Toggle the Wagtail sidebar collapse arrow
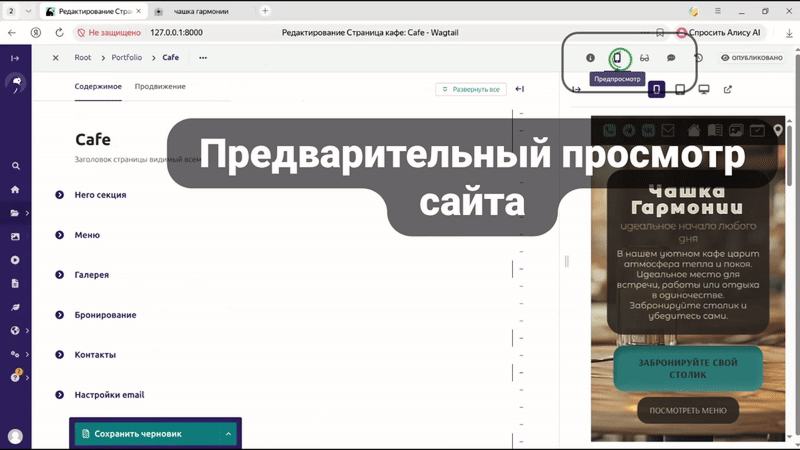 coord(15,58)
